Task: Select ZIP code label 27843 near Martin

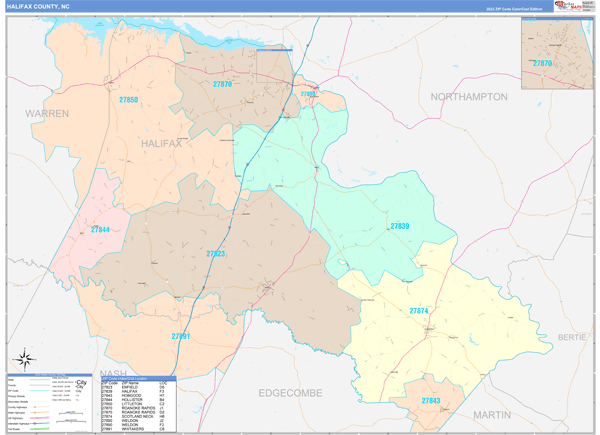Action: point(430,400)
